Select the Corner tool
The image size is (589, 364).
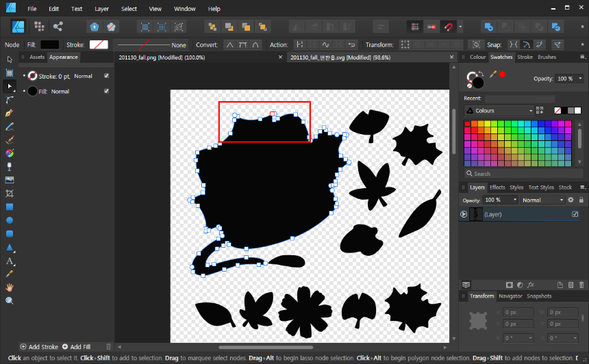pyautogui.click(x=10, y=100)
